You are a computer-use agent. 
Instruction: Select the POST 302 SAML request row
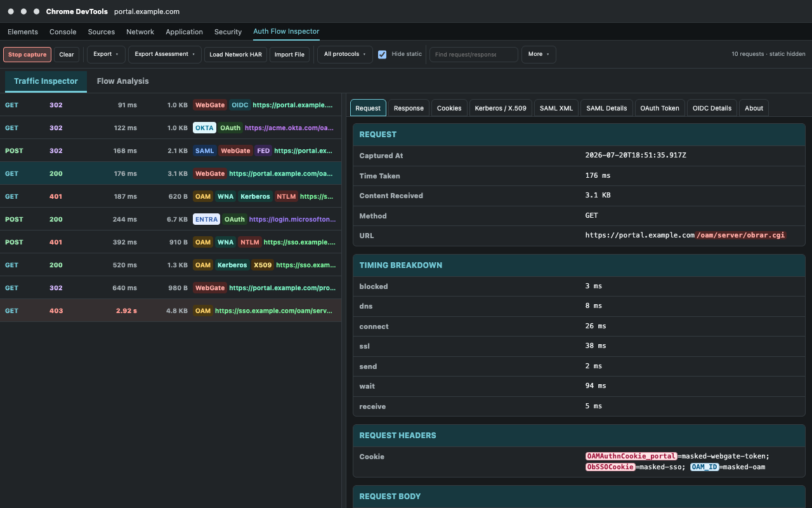point(171,150)
